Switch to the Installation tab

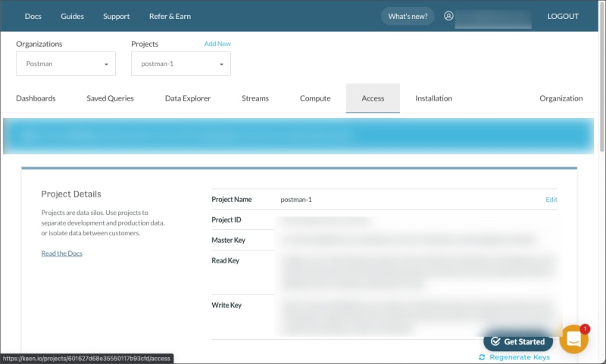point(433,98)
